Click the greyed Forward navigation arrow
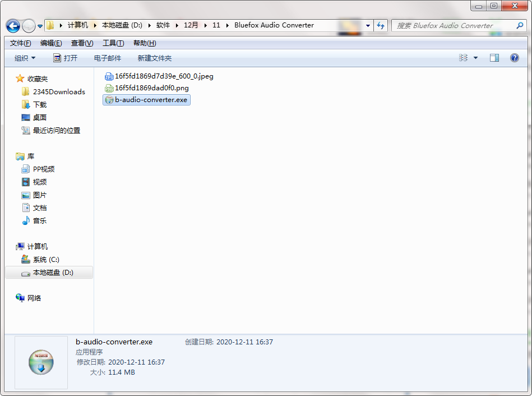The width and height of the screenshot is (532, 396). click(x=29, y=26)
